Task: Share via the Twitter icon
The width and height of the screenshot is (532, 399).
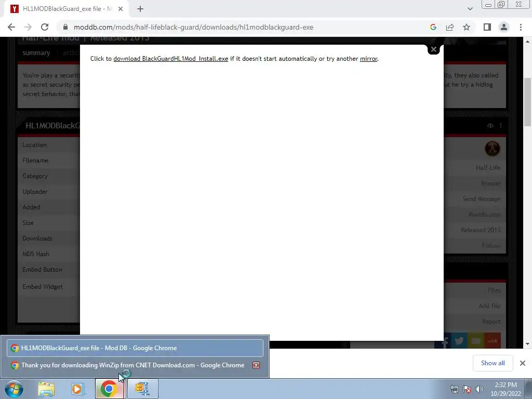Action: (459, 341)
